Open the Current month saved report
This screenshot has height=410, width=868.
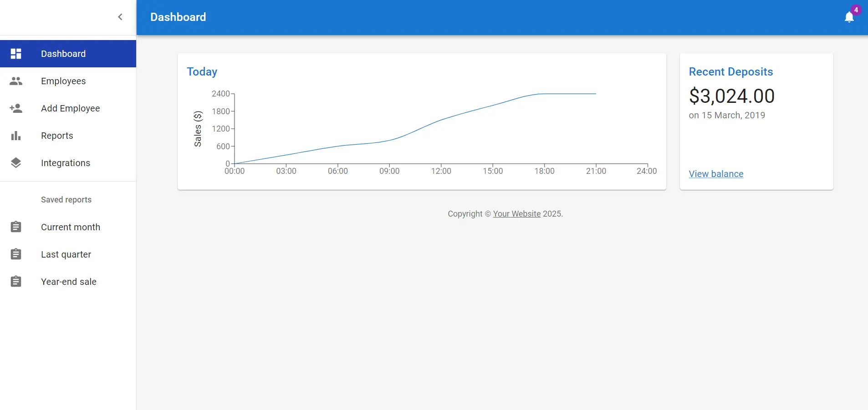click(x=68, y=227)
